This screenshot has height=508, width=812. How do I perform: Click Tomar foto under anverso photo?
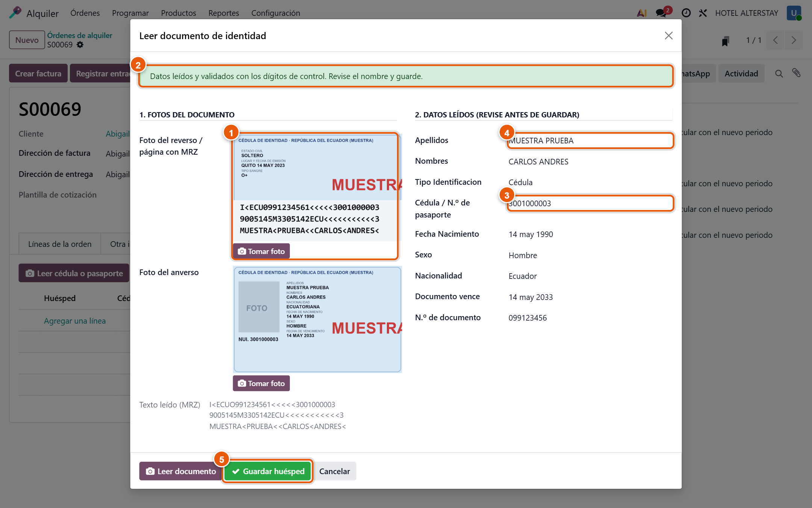coord(261,383)
